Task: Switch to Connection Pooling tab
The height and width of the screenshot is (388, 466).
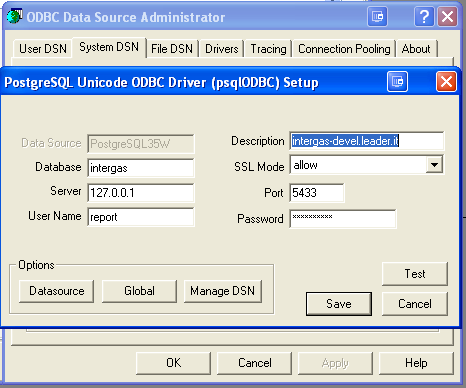Action: point(344,49)
